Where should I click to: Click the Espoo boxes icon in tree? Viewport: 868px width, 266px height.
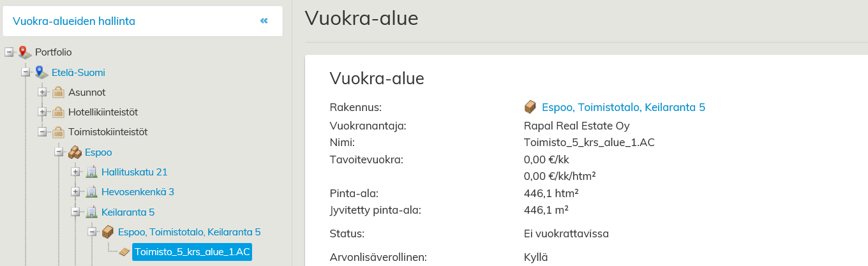(x=75, y=152)
